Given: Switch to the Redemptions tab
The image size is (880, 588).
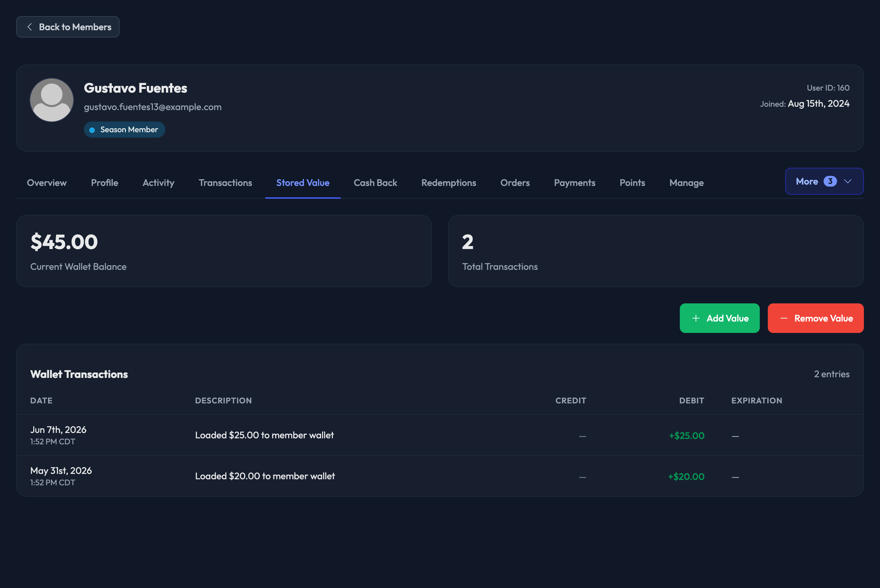Looking at the screenshot, I should [x=449, y=183].
